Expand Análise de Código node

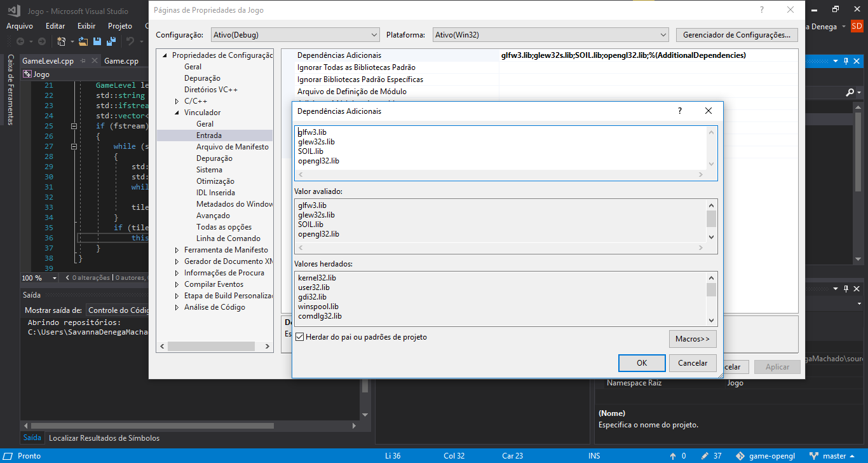click(x=177, y=307)
